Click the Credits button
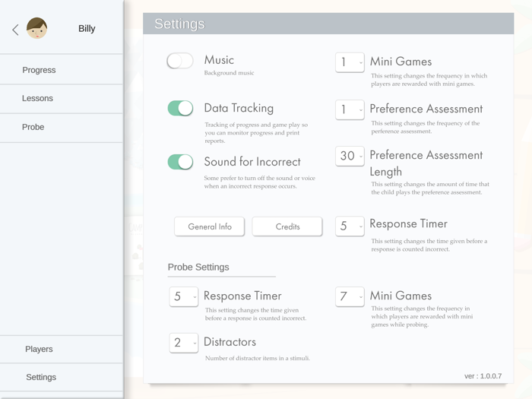Screen dimensions: 532x399 coord(287,226)
